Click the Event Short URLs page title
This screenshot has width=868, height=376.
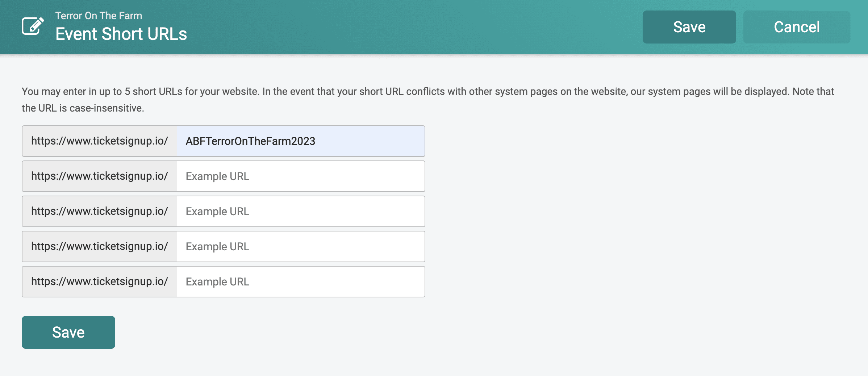(121, 34)
